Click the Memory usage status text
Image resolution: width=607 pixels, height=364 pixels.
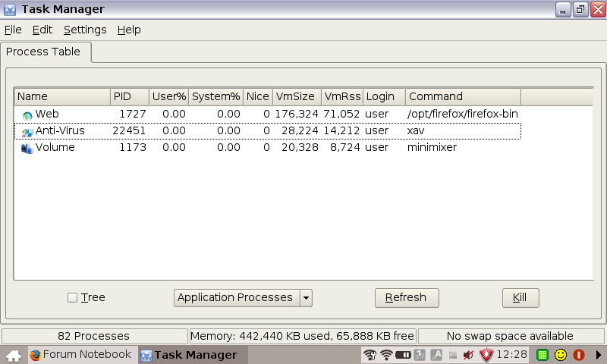pyautogui.click(x=302, y=336)
